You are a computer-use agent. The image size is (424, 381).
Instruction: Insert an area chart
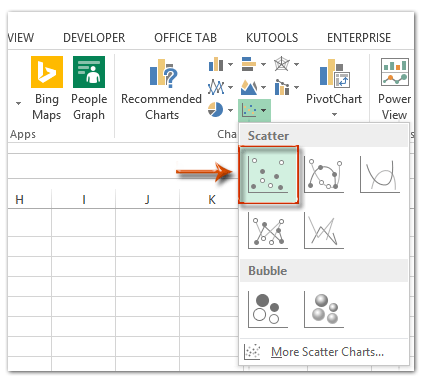click(249, 88)
